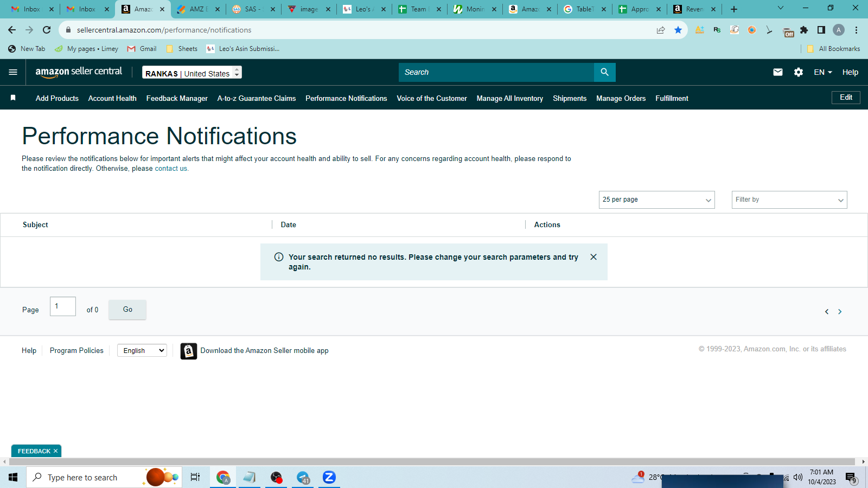868x488 pixels.
Task: Open the Chrome Extensions puzzle piece menu
Action: pos(804,30)
